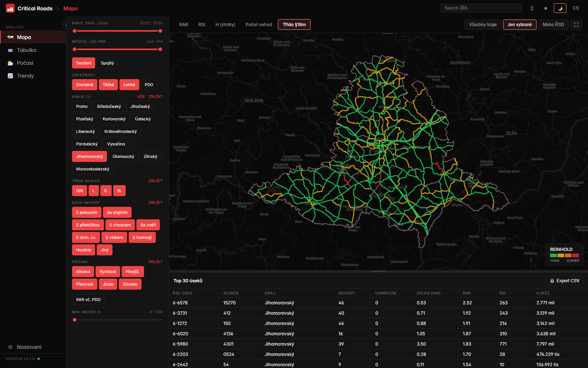Toggle the PDO severity filter
This screenshot has height=368, width=588.
[149, 85]
